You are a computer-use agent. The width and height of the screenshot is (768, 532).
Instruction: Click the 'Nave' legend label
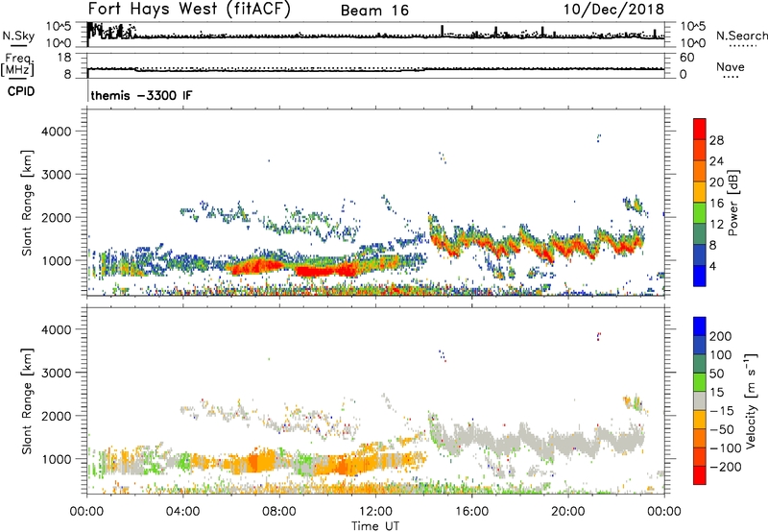tap(731, 67)
